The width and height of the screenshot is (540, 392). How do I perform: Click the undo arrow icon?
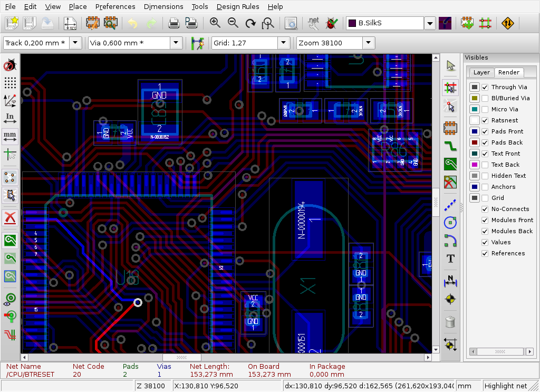pyautogui.click(x=132, y=23)
